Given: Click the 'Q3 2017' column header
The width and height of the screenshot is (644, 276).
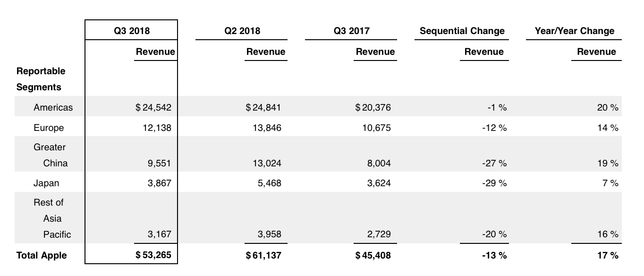Looking at the screenshot, I should coord(351,31).
